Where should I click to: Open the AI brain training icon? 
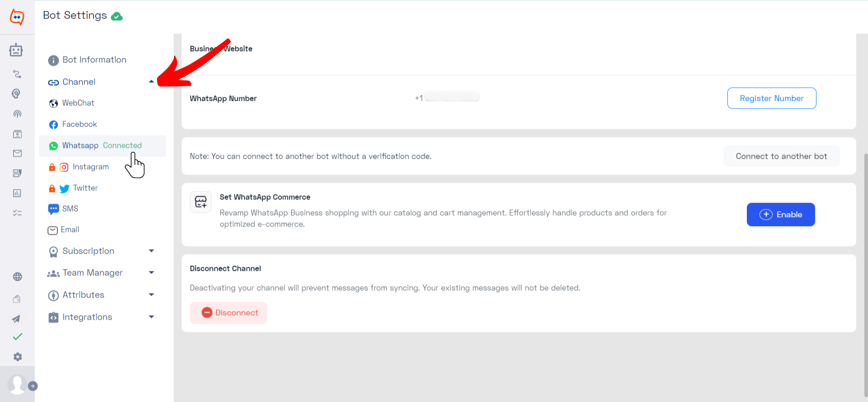click(16, 94)
